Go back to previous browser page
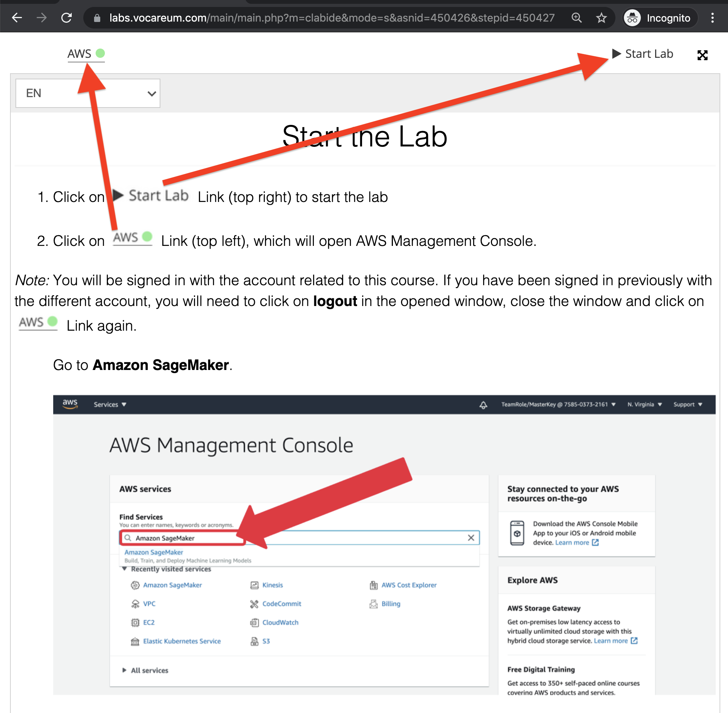 pyautogui.click(x=17, y=18)
